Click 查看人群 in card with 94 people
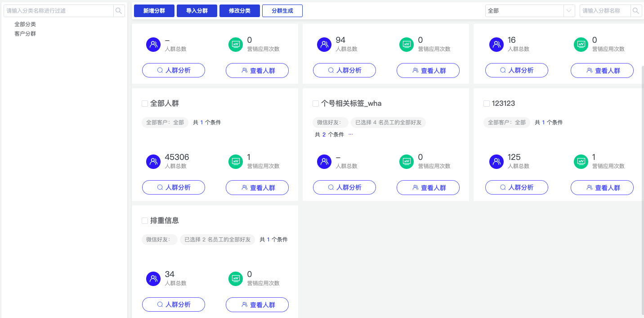Screen dimensions: 644x318 click(428, 70)
